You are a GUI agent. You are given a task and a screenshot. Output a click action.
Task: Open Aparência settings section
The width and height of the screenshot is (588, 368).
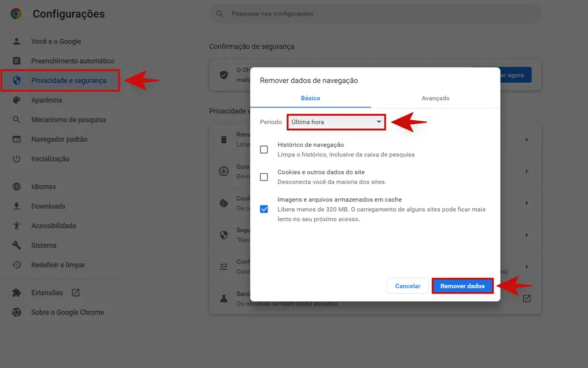click(47, 100)
